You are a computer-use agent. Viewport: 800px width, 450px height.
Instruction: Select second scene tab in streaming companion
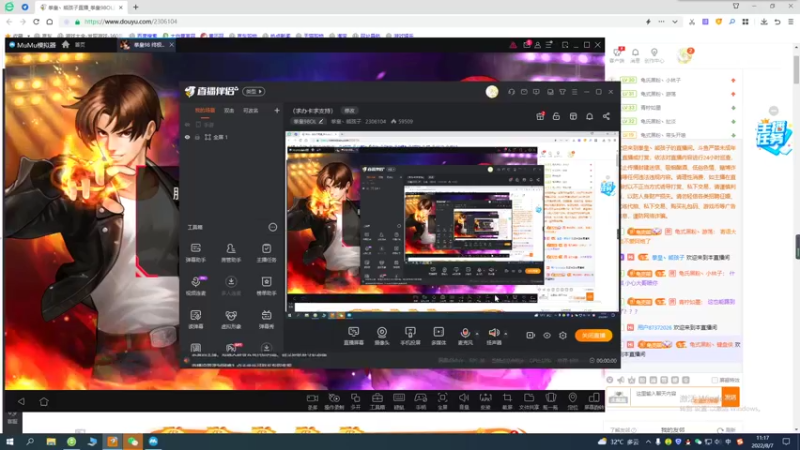coord(229,110)
